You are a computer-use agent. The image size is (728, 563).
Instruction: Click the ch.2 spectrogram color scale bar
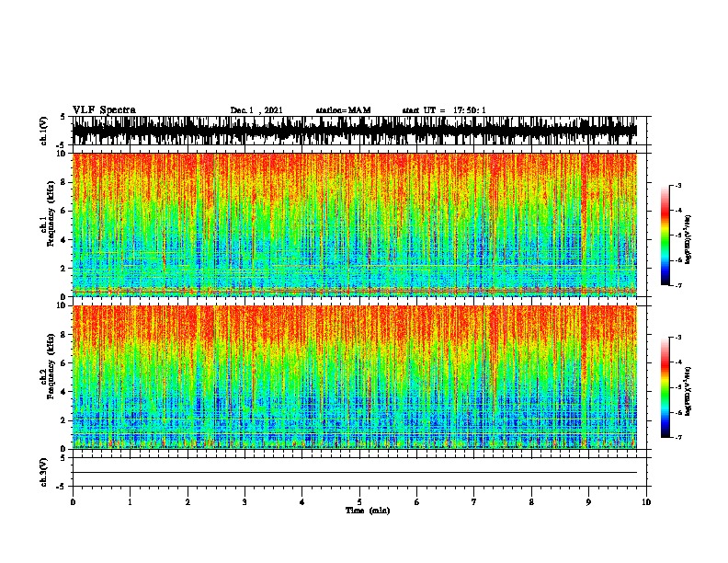pyautogui.click(x=665, y=387)
